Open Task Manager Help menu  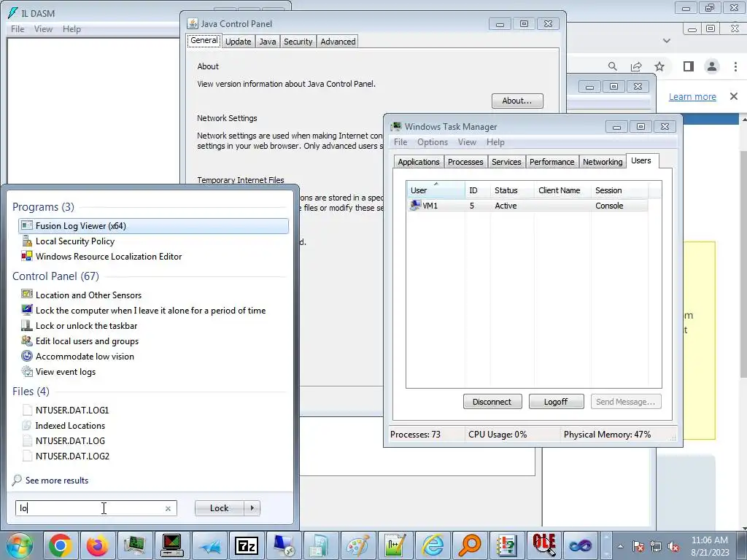(495, 142)
